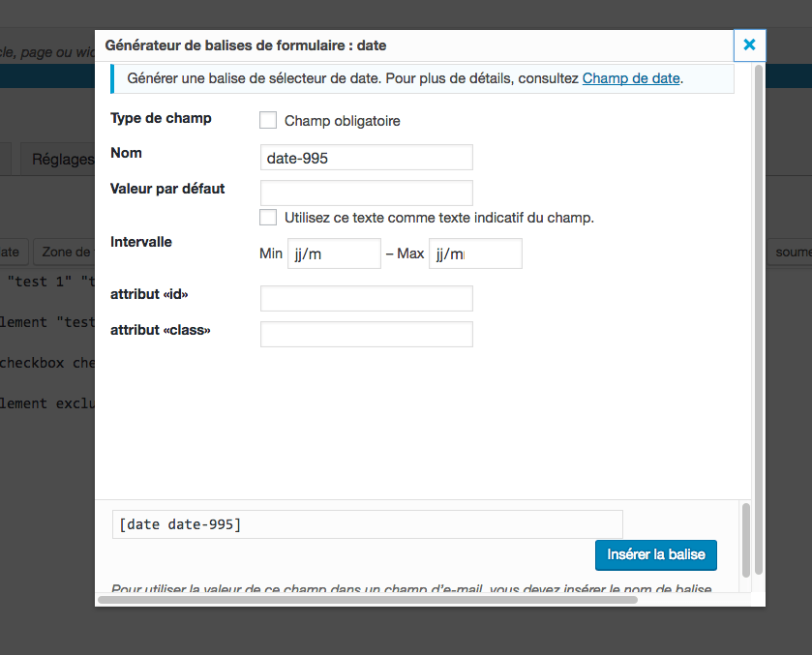The height and width of the screenshot is (655, 812).
Task: Click the Nom field containing date-995
Action: (366, 157)
